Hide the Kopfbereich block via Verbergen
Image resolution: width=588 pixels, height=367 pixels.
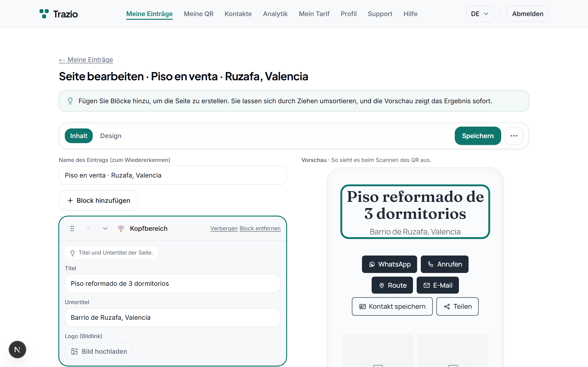(224, 228)
